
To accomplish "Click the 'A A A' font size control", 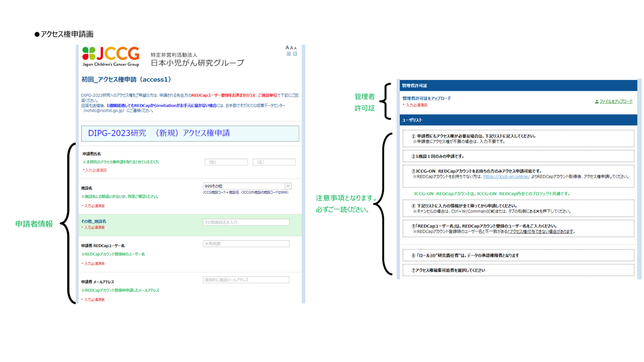I will click(x=291, y=48).
